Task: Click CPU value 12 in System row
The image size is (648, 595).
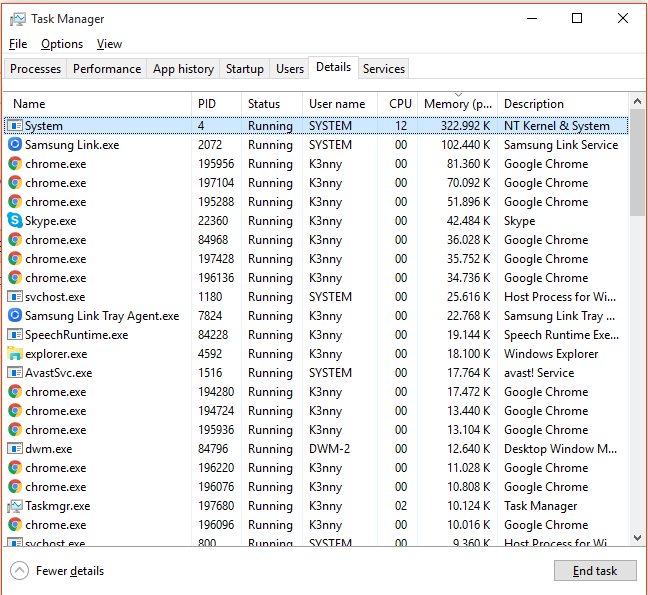Action: click(x=401, y=126)
